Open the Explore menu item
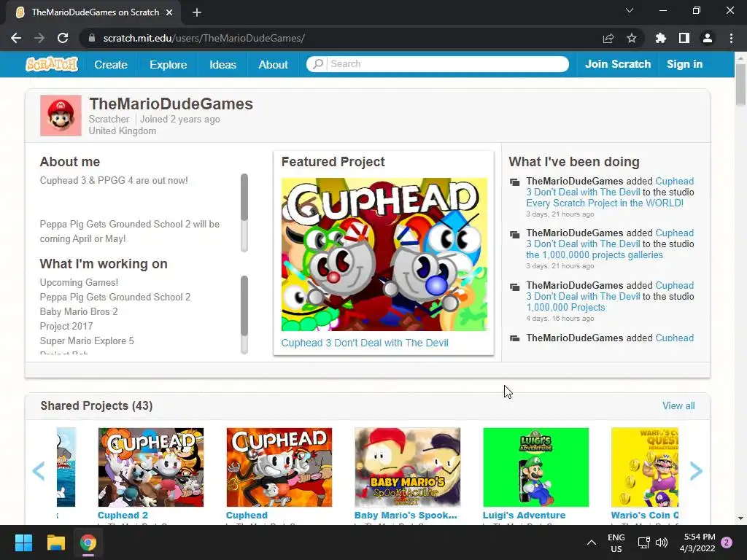The image size is (747, 560). point(169,64)
